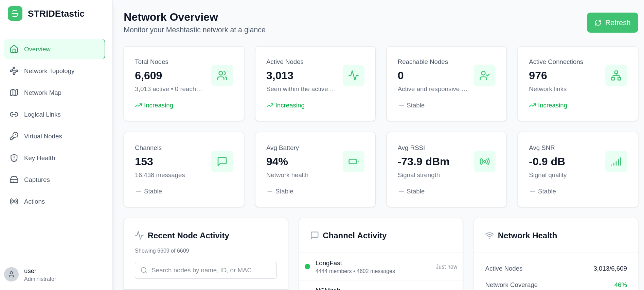
Task: Click the LongFast Just now timestamp
Action: point(447,267)
